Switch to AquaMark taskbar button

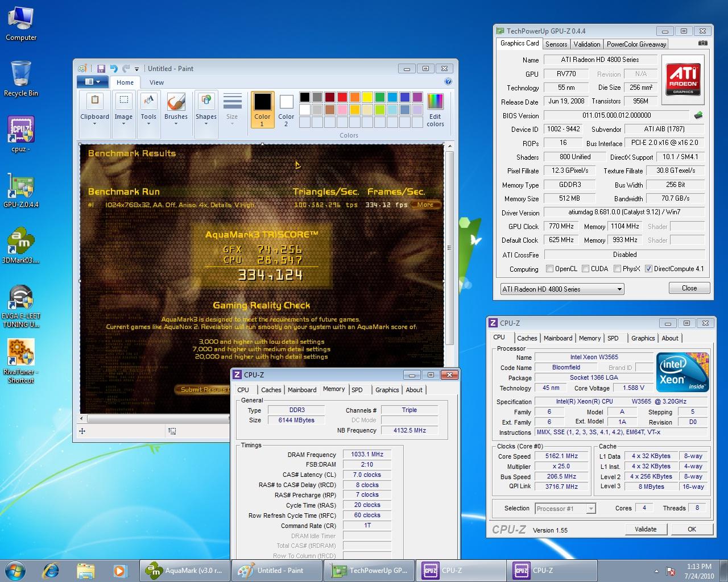pos(185,571)
